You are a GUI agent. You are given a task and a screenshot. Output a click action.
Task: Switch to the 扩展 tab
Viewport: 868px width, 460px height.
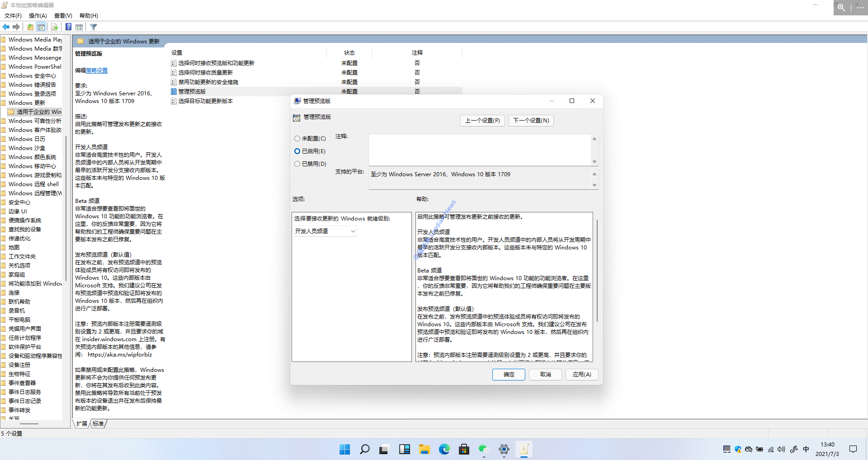pyautogui.click(x=82, y=424)
